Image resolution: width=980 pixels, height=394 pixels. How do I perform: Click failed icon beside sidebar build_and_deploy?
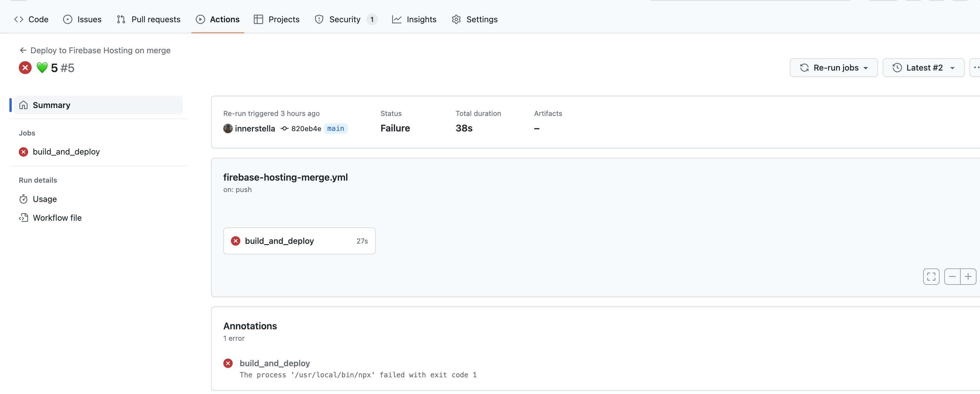point(23,152)
